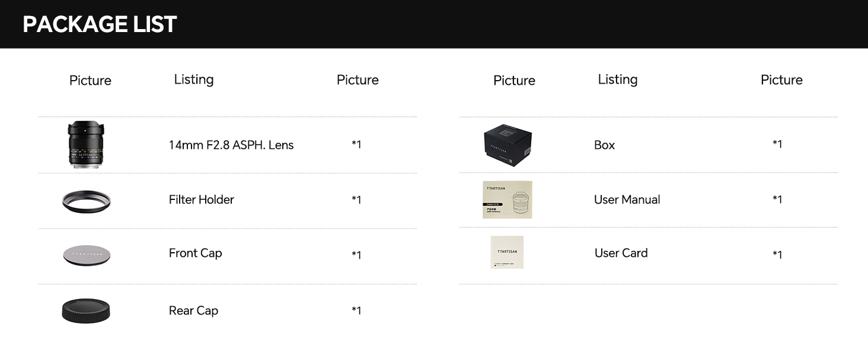Viewport: 868px width, 356px height.
Task: Click the quantity *1 beside Rear Cap
Action: (356, 310)
